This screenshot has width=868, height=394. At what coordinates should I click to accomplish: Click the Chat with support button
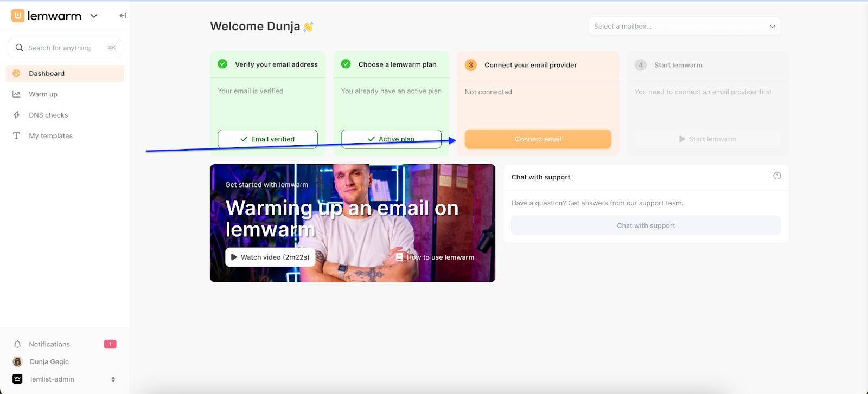pyautogui.click(x=646, y=225)
